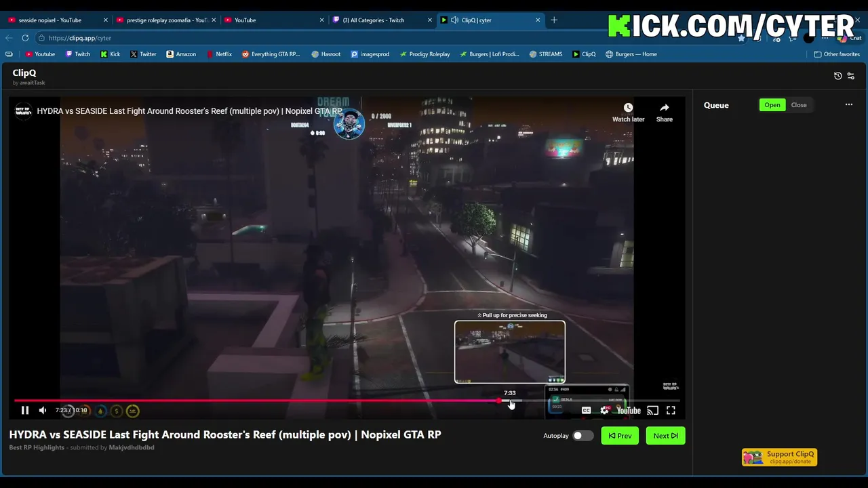The height and width of the screenshot is (488, 868).
Task: Reload the page
Action: pyautogui.click(x=25, y=38)
